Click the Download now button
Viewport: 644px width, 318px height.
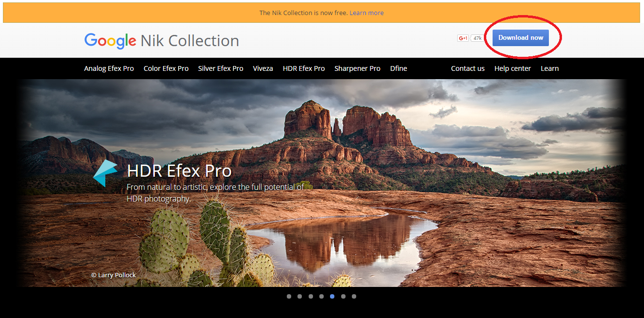(x=520, y=38)
